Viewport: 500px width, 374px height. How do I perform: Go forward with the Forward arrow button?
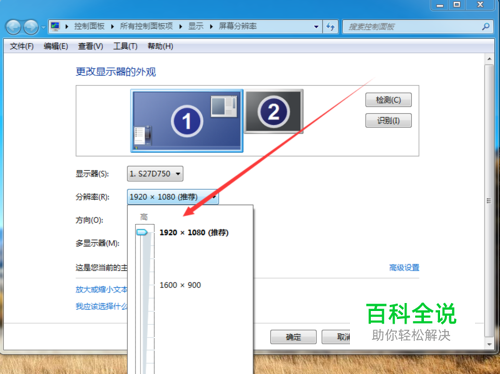coord(31,27)
